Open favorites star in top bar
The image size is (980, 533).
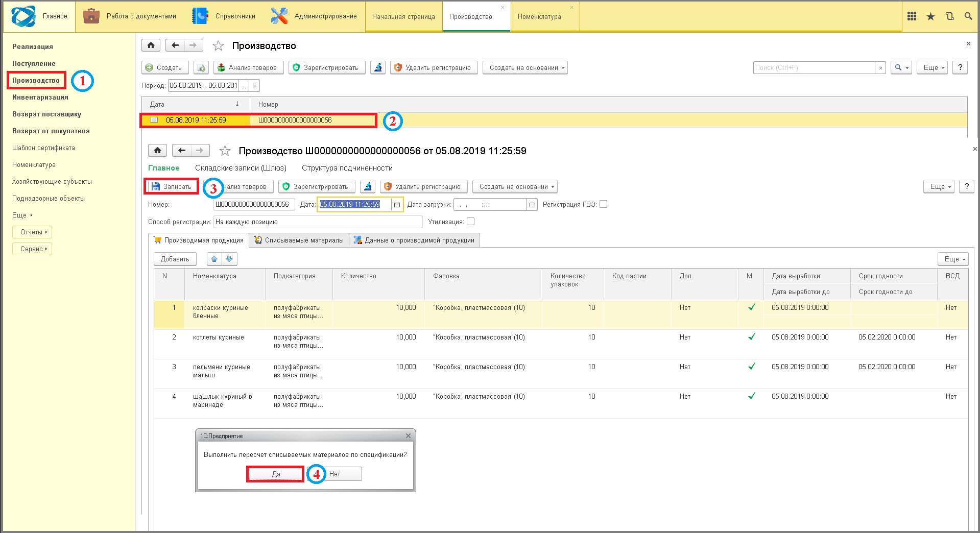[x=930, y=16]
